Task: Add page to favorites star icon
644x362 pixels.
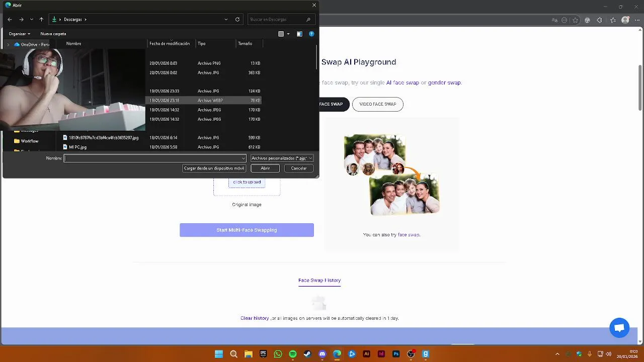Action: point(575,20)
